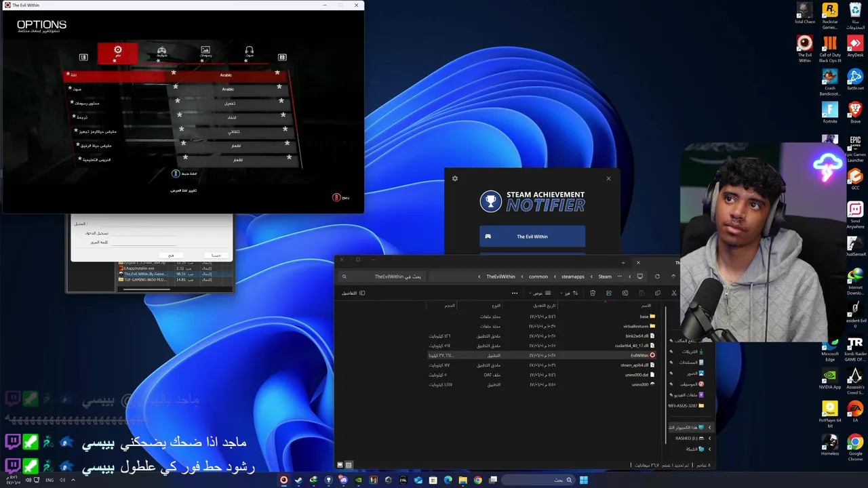Select the highlighted red Arabic language row
Viewport: 868px width, 488px height.
point(176,75)
